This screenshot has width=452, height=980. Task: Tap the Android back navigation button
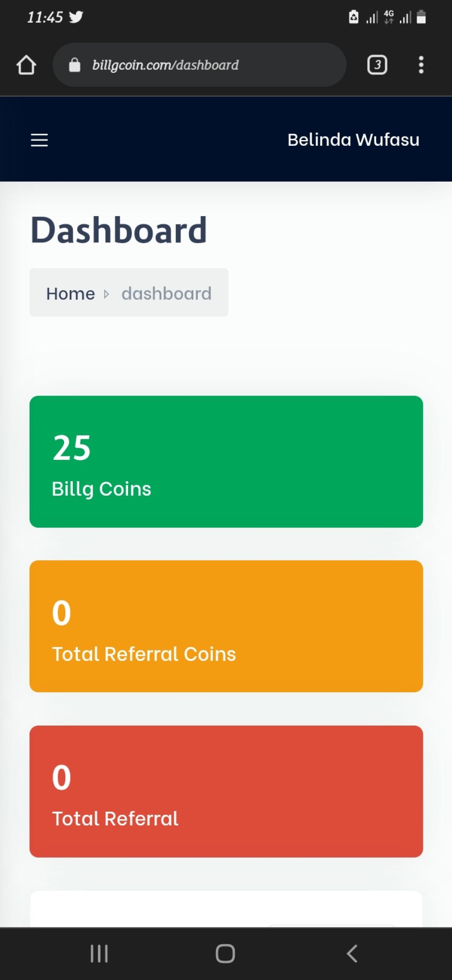tap(352, 953)
